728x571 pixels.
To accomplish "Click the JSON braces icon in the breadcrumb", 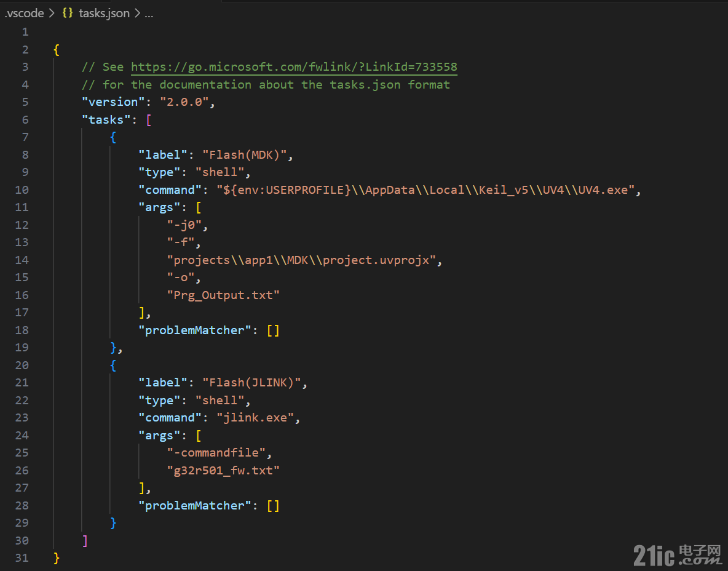I will (67, 13).
